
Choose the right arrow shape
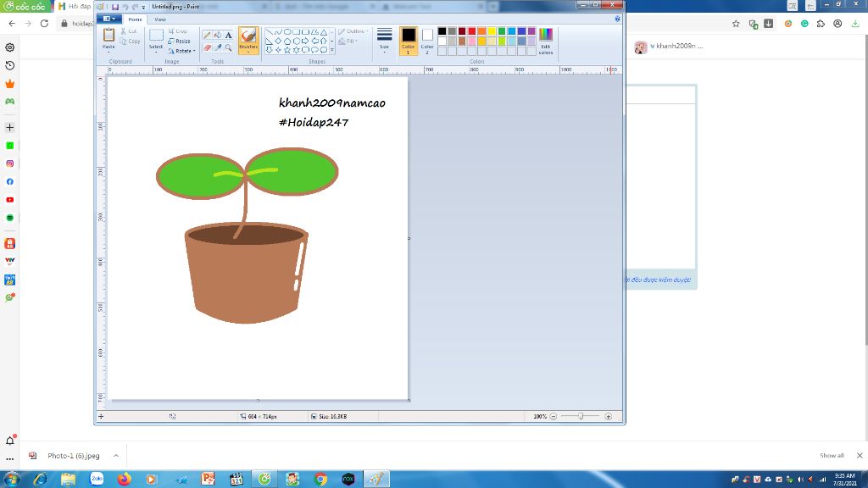pos(305,41)
